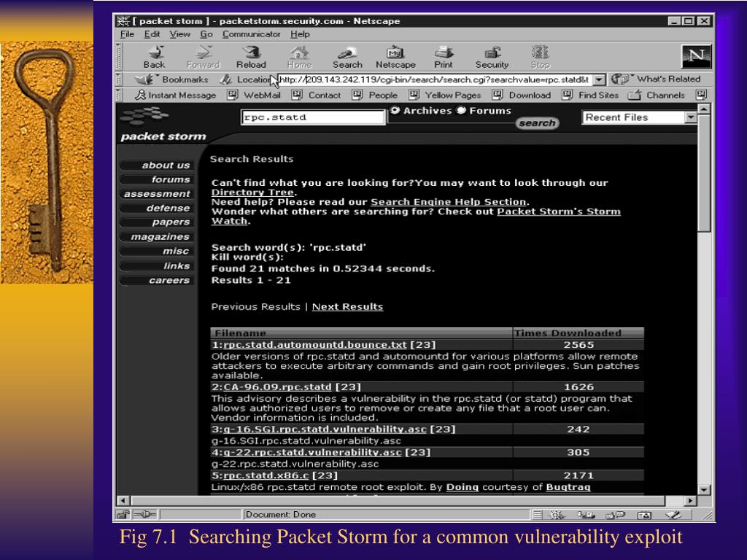This screenshot has height=560, width=747.
Task: Open the Search Engine Help Section link
Action: (449, 202)
